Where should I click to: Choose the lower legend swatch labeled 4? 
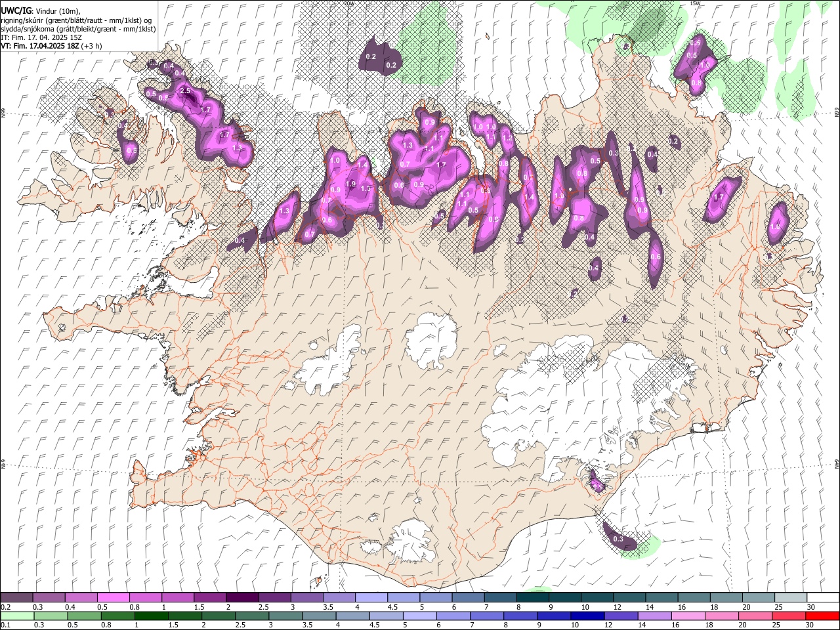(352, 616)
